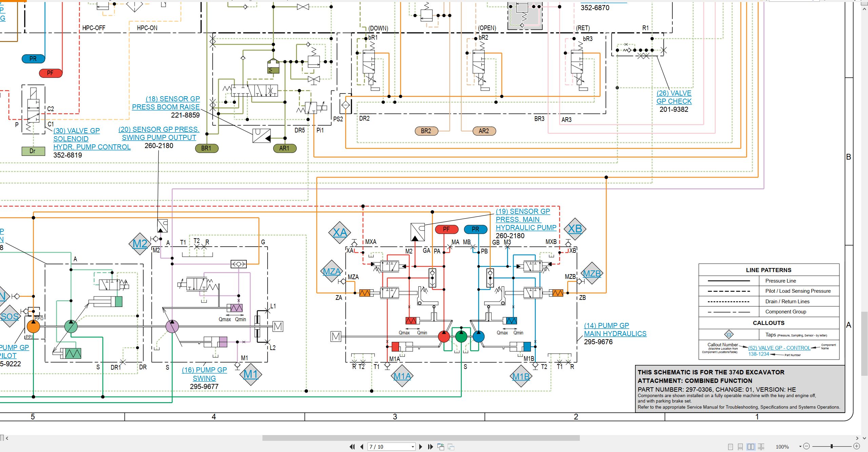
Task: Select two-page facing layout view
Action: point(751,447)
